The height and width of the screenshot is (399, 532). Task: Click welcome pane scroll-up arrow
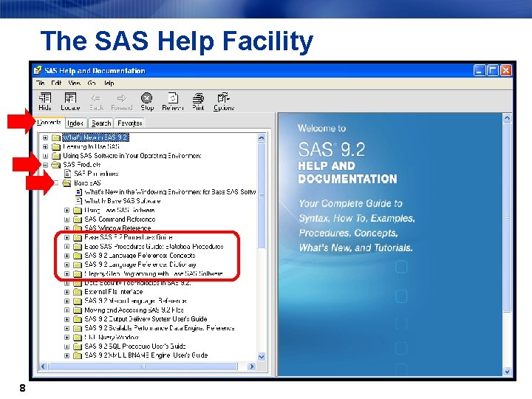click(507, 118)
